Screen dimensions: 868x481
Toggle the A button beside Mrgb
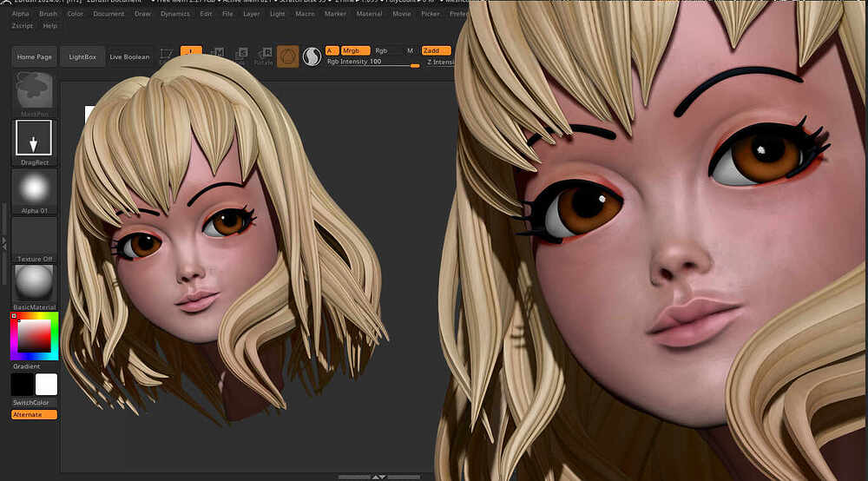pos(332,50)
